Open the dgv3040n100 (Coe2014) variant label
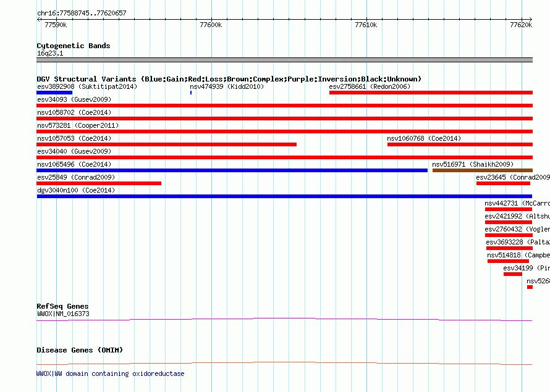 pos(76,190)
